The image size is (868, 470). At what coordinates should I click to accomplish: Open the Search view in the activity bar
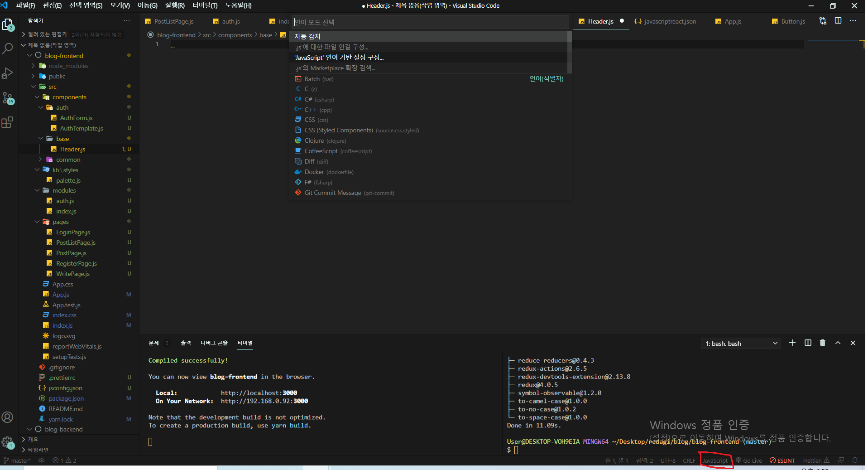tap(8, 48)
